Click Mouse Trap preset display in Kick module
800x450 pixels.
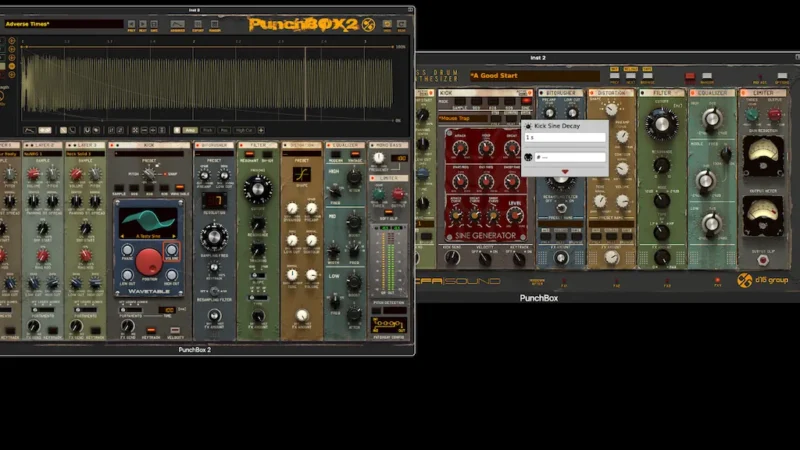463,118
